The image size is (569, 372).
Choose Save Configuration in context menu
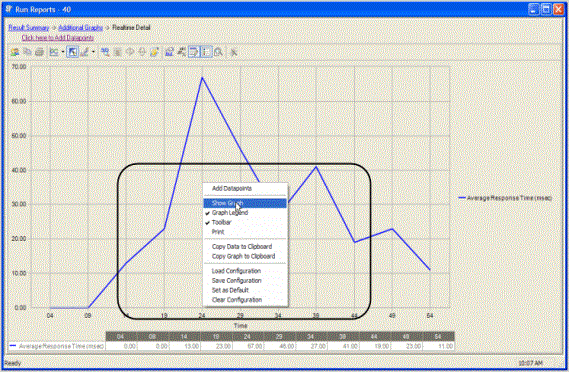[x=236, y=281]
